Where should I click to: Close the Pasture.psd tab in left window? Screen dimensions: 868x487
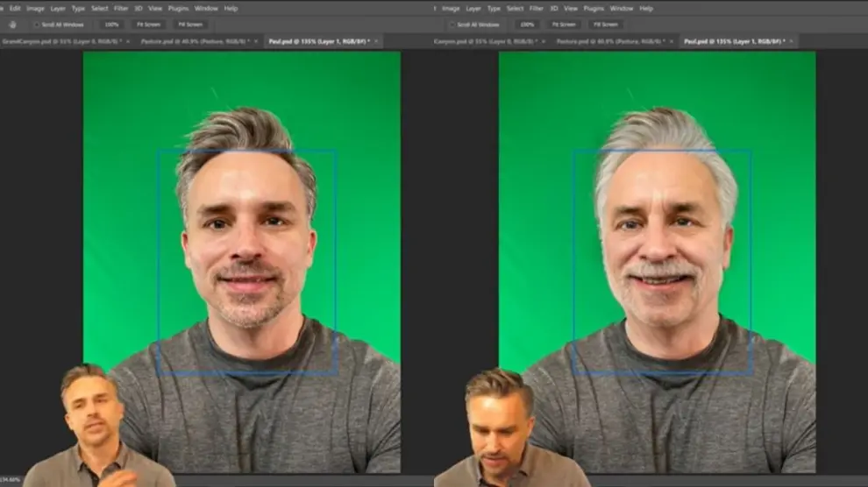(255, 41)
